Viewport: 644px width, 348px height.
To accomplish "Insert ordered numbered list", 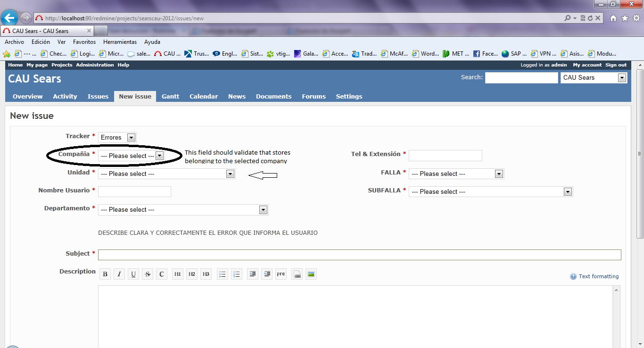I will point(237,274).
